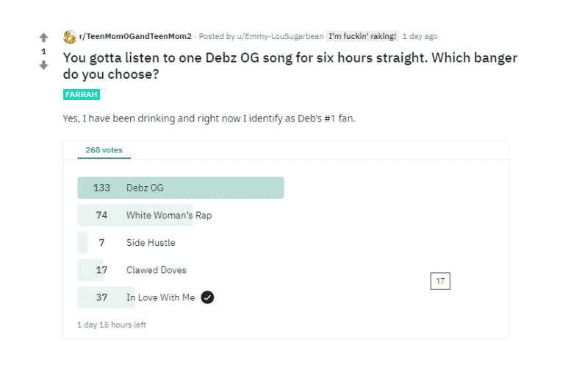Click the post title about Debz OG song
Viewport: 588px width, 368px height.
coord(290,66)
